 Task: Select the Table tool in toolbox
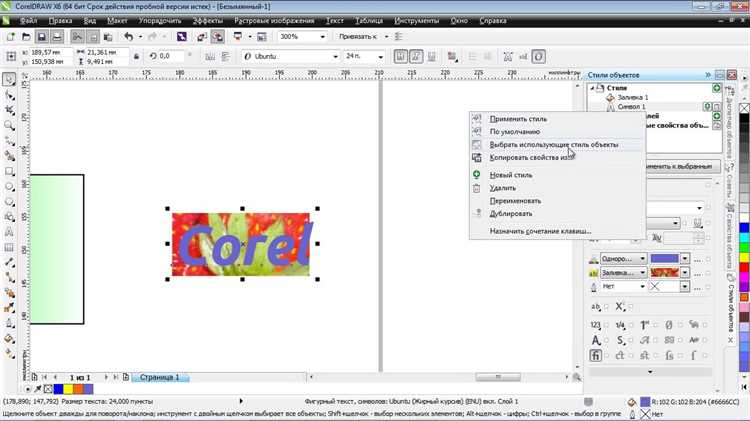coord(9,247)
